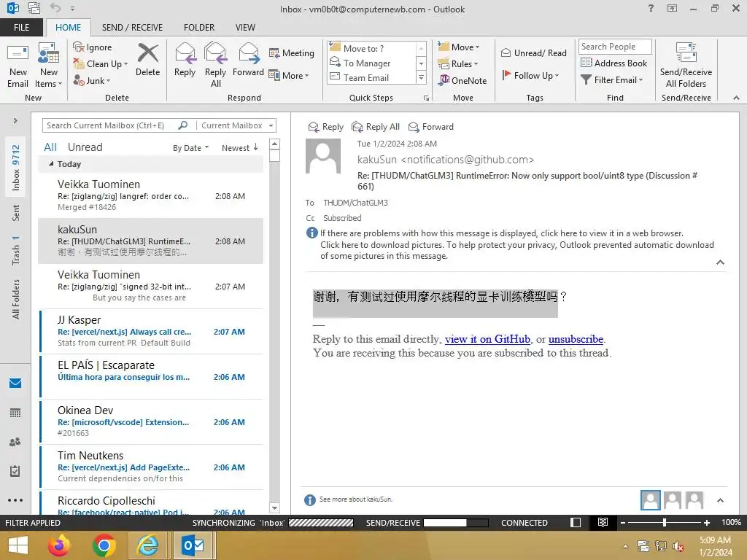747x560 pixels.
Task: Collapse the ribbon
Action: point(736,98)
